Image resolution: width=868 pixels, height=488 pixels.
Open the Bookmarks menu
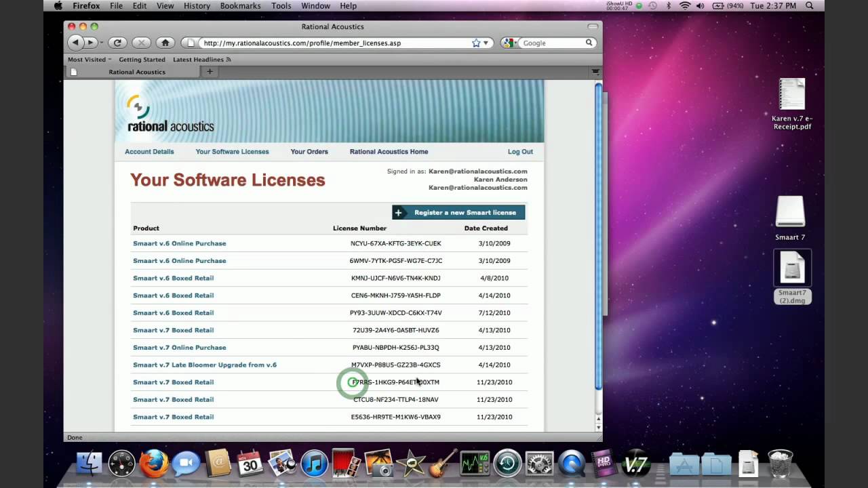pyautogui.click(x=240, y=6)
